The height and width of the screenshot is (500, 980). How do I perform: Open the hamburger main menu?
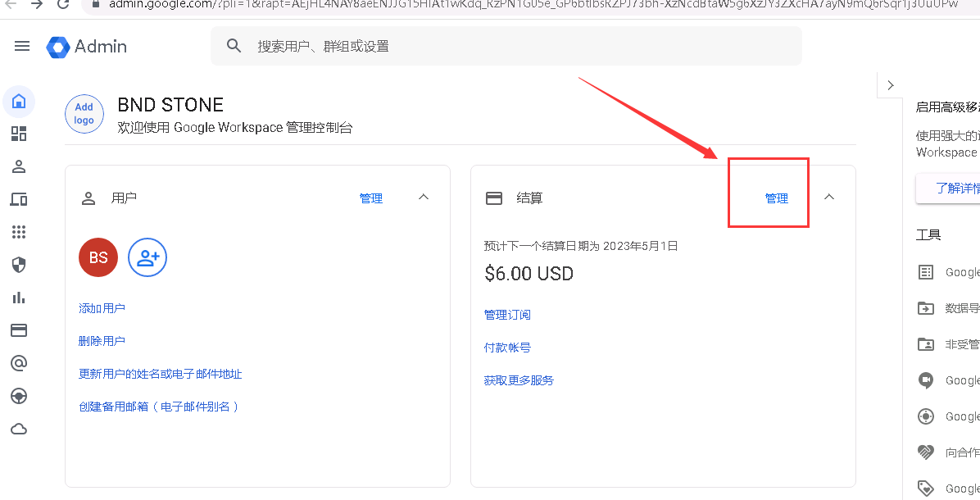22,46
